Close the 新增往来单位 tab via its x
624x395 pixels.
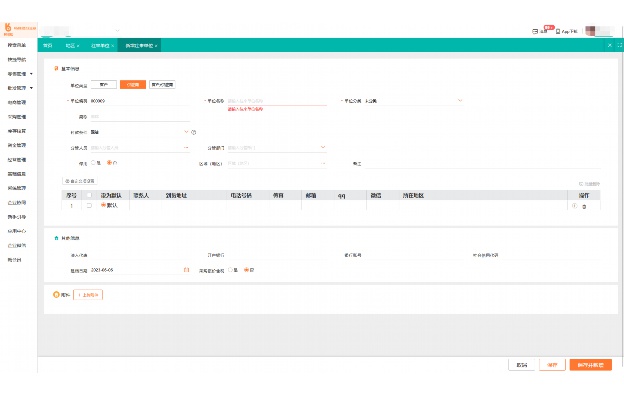[x=156, y=46]
